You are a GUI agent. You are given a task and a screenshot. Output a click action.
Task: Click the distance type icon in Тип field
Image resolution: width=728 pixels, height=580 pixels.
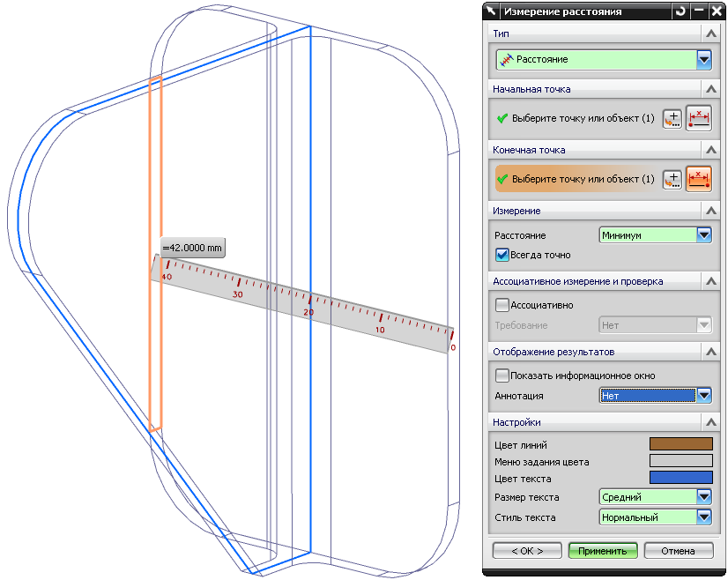click(506, 60)
